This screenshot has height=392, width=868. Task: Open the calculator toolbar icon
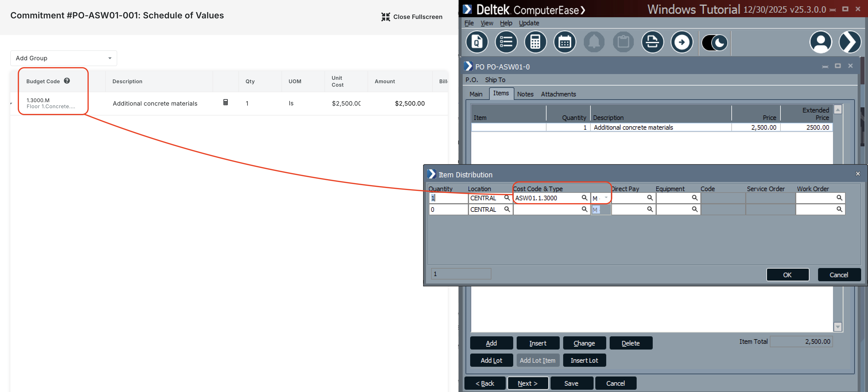tap(535, 42)
